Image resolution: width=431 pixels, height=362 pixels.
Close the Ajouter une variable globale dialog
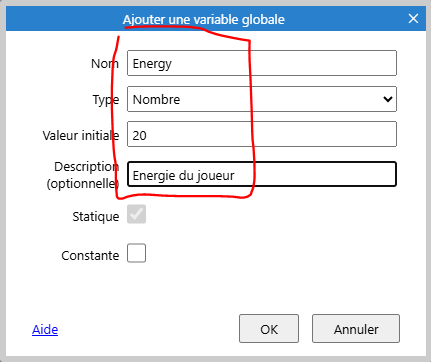coord(413,19)
